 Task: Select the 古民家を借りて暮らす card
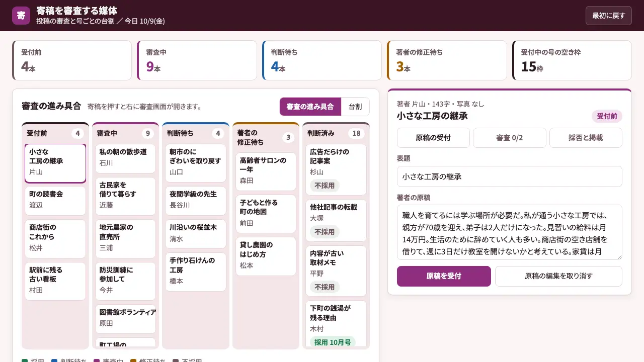[x=125, y=196]
